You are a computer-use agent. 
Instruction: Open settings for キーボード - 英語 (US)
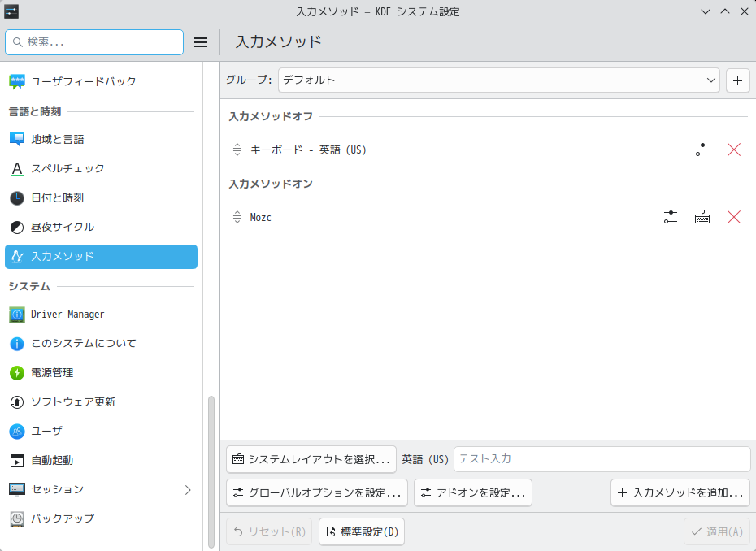[x=702, y=150]
